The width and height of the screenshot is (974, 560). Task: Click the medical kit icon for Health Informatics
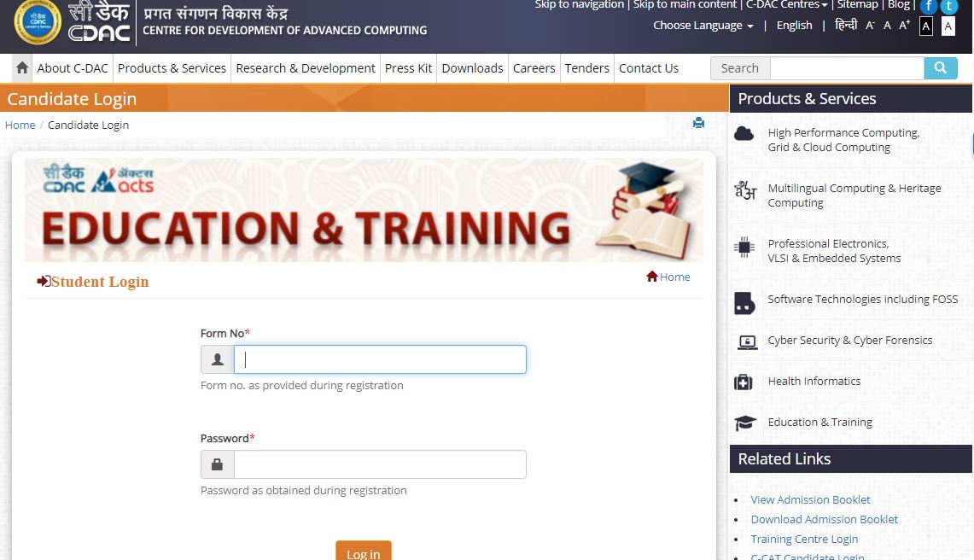[x=743, y=382]
